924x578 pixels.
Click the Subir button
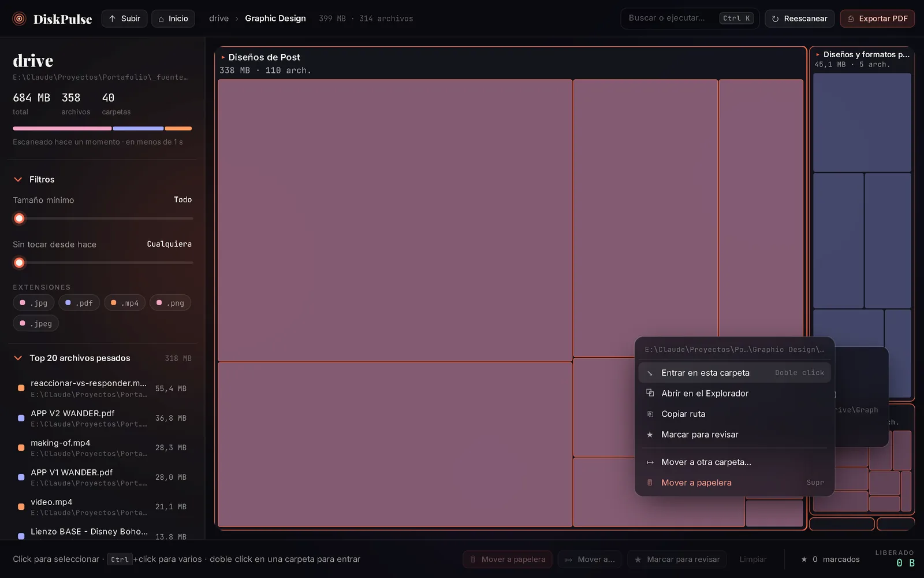[125, 18]
